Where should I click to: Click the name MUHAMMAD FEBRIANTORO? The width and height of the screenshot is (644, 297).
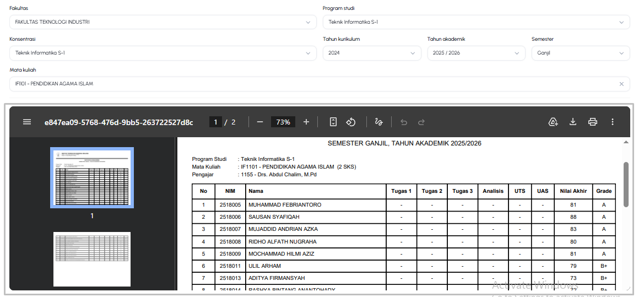click(x=285, y=204)
